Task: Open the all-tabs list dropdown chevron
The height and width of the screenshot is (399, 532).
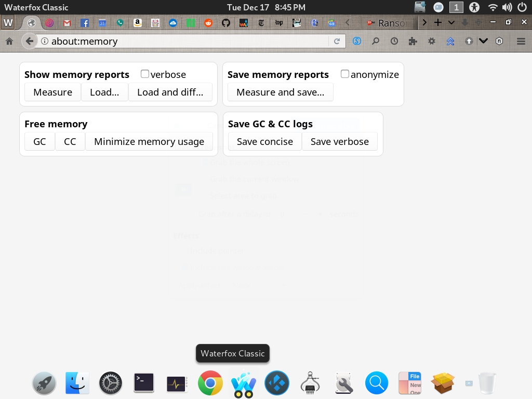Action: [x=451, y=22]
